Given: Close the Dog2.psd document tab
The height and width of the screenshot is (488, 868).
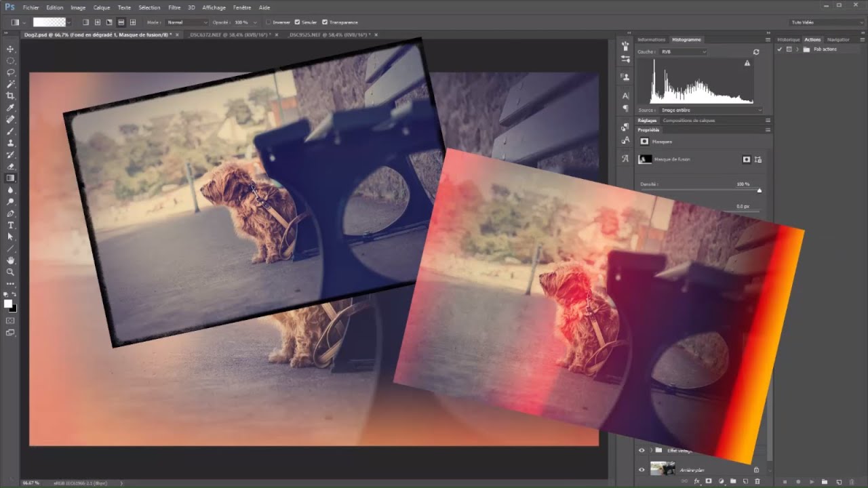Looking at the screenshot, I should pyautogui.click(x=178, y=35).
